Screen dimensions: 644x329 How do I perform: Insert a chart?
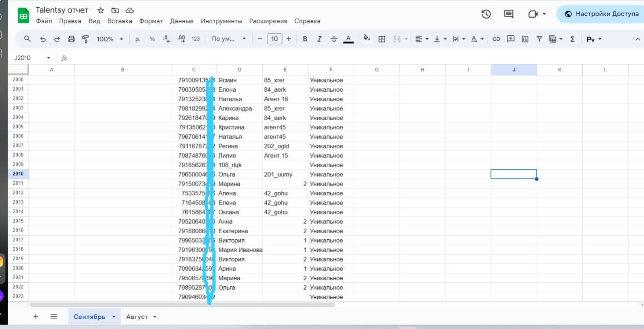pos(525,39)
